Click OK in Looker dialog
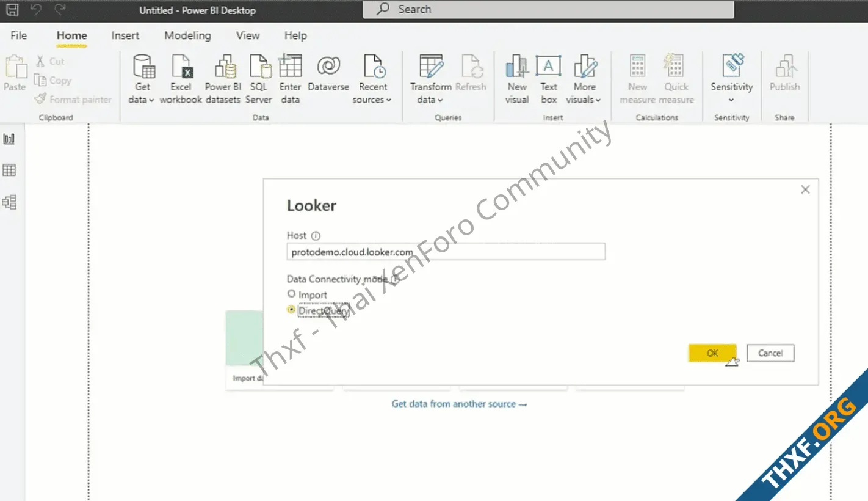 tap(712, 353)
